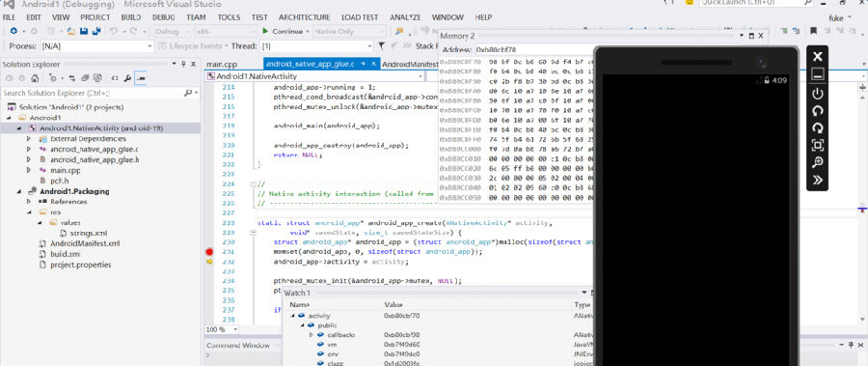
Task: Open emulator zoom control
Action: point(817,162)
